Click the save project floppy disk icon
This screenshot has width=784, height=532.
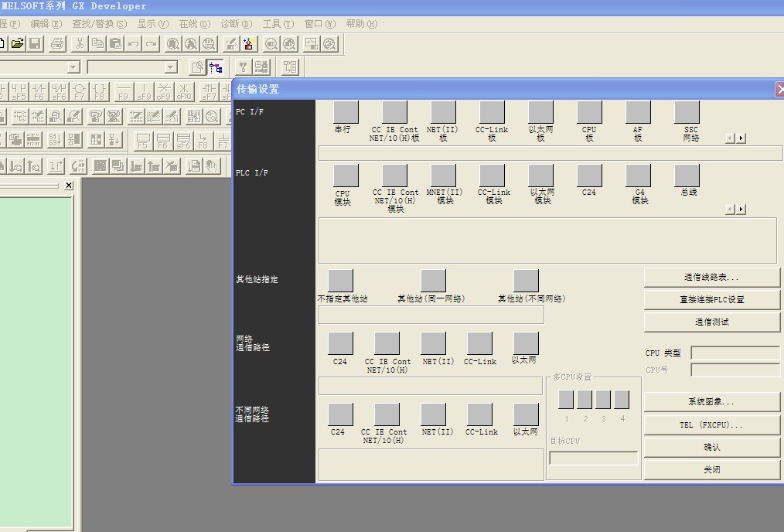tap(36, 44)
